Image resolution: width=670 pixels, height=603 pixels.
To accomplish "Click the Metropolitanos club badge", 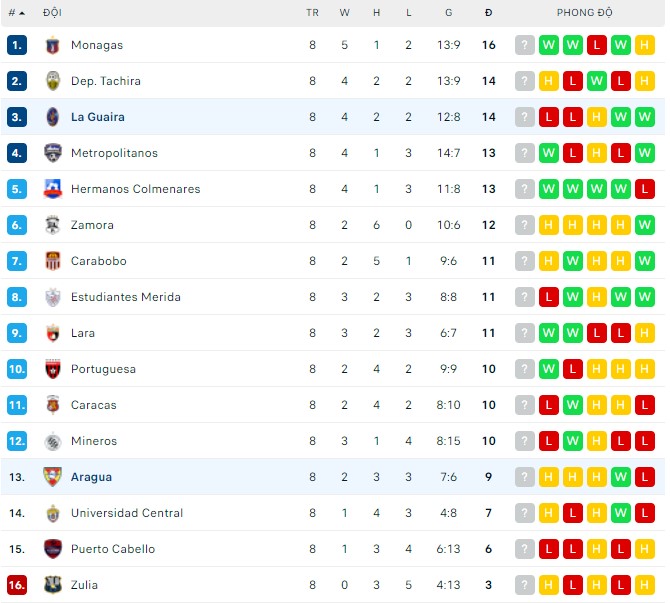I will coord(53,153).
